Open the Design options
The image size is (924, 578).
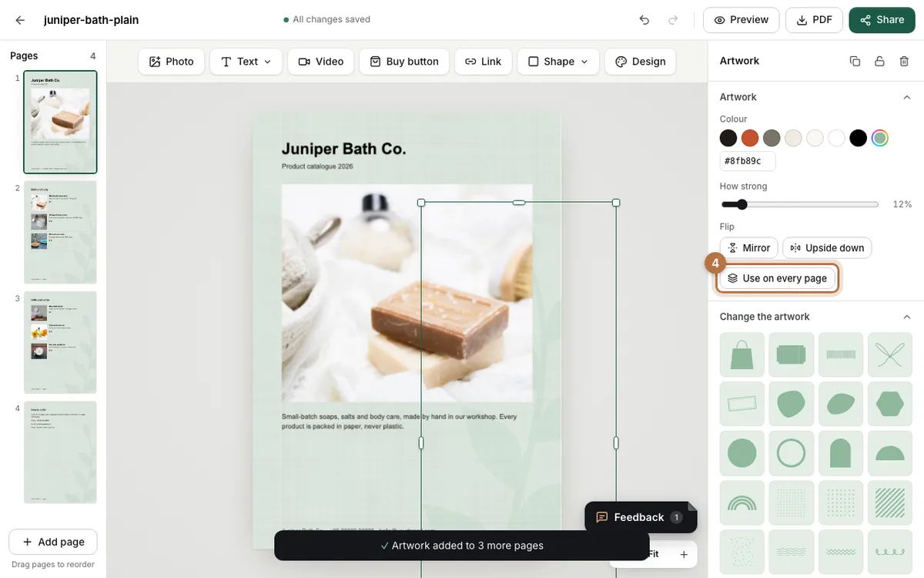point(641,62)
